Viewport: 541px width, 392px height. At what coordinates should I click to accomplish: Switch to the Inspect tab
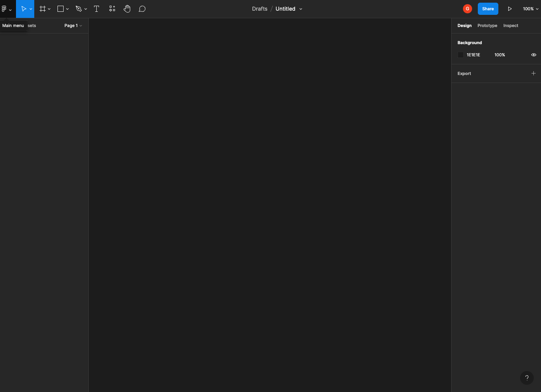[511, 25]
